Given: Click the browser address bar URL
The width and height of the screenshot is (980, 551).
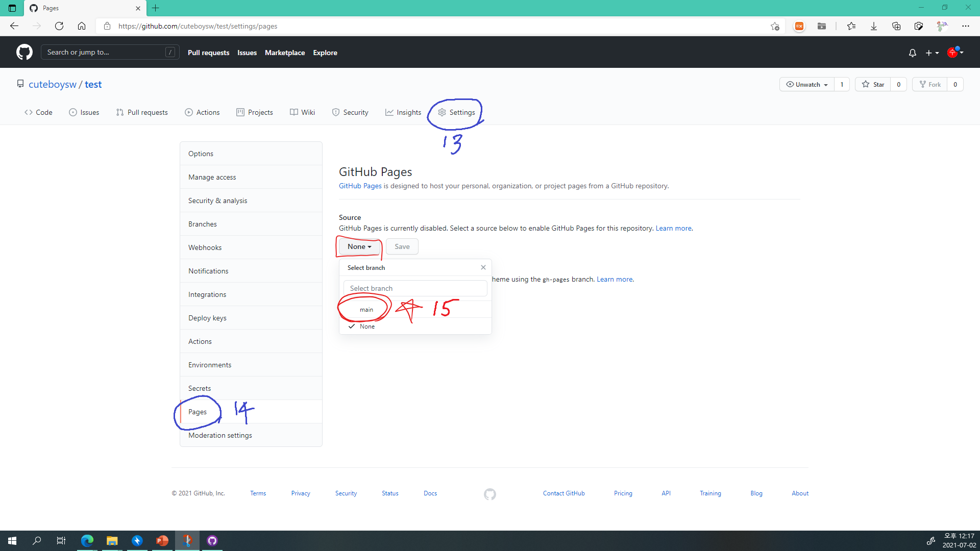Looking at the screenshot, I should (x=198, y=26).
